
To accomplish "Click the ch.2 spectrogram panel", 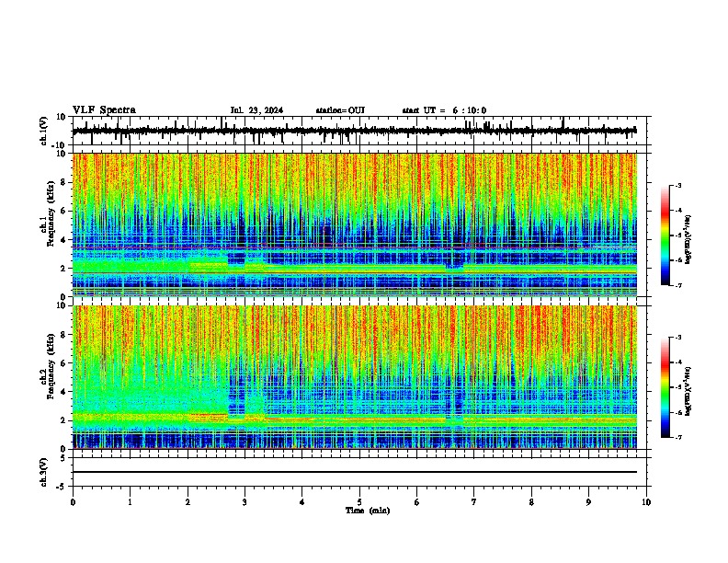I will tap(355, 377).
